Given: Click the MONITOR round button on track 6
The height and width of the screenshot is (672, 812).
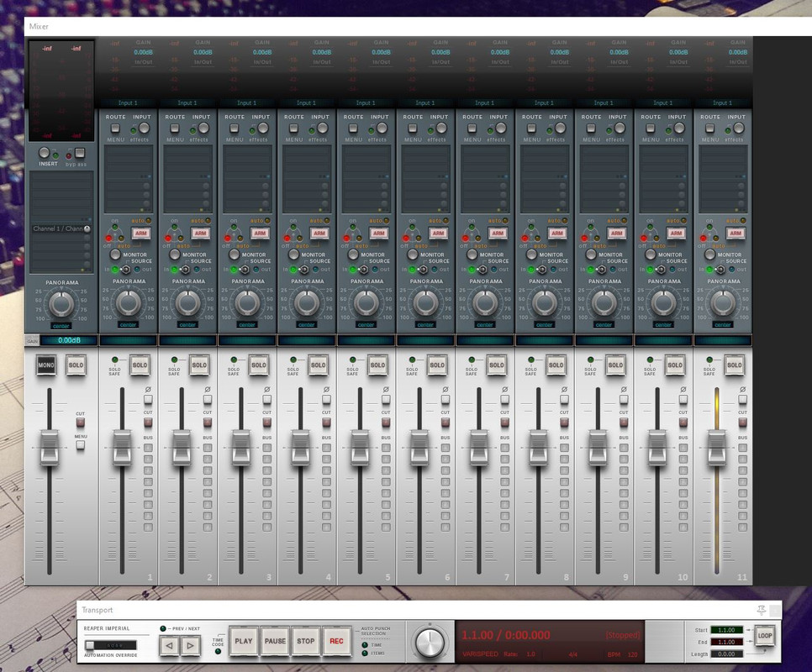Looking at the screenshot, I should [x=413, y=255].
